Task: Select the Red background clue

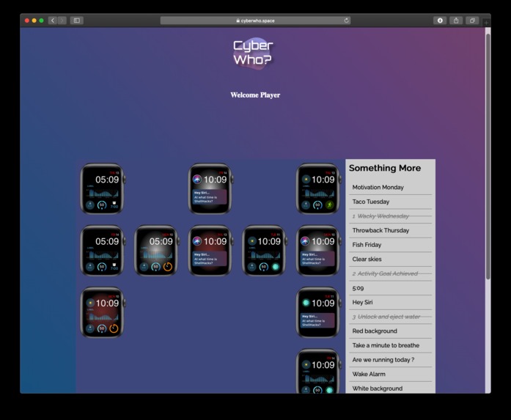Action: pyautogui.click(x=390, y=331)
